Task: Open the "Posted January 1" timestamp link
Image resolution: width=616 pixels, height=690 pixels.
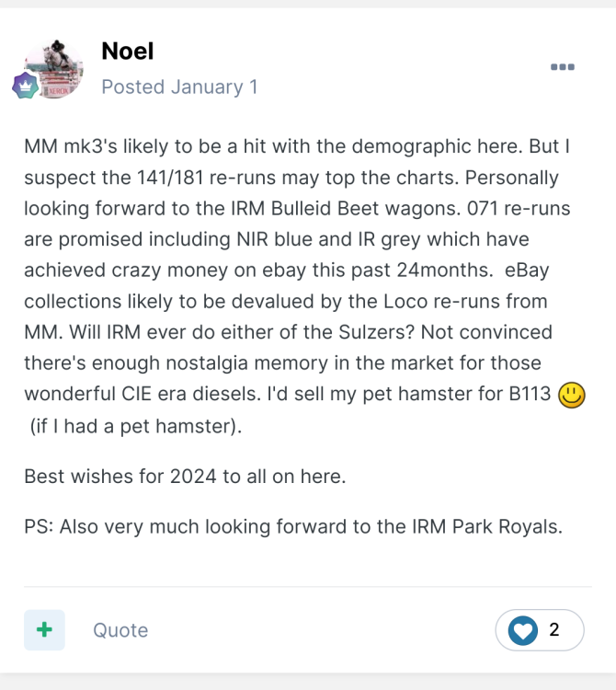Action: (179, 87)
